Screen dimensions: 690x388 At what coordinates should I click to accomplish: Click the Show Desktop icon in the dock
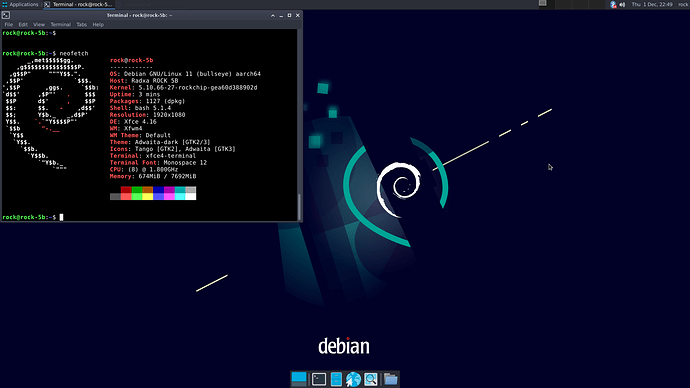pos(299,379)
